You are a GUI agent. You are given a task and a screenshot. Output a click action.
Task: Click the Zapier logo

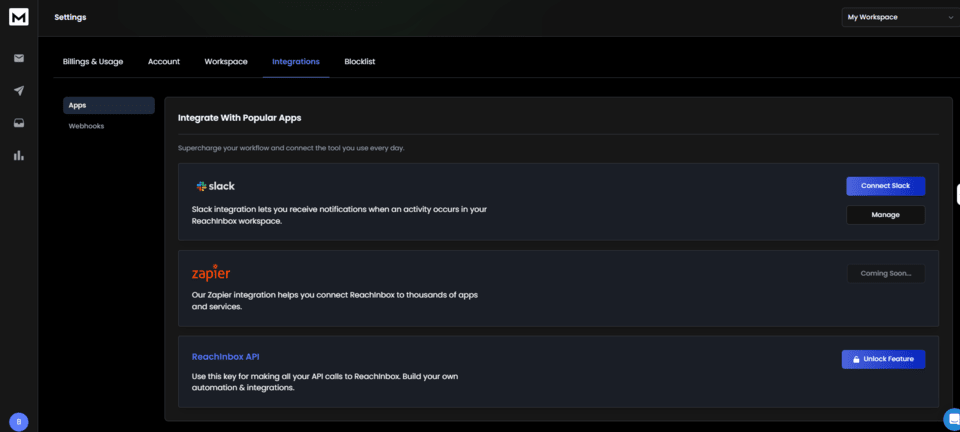[211, 272]
